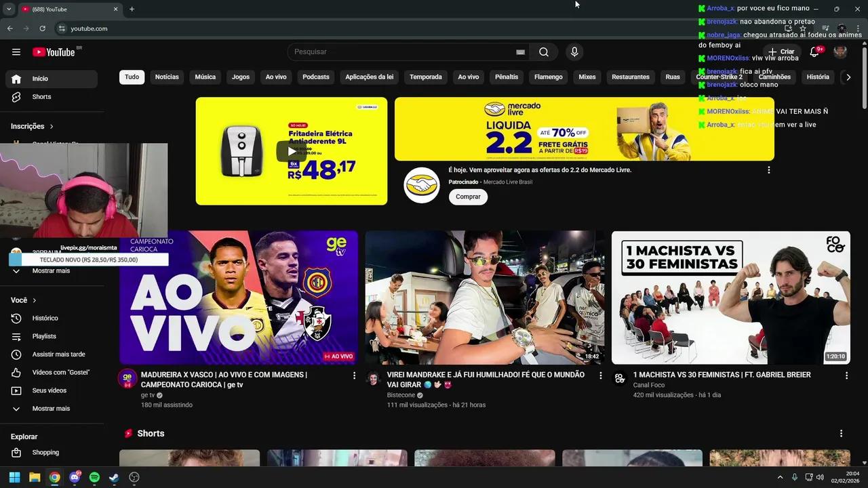Image resolution: width=868 pixels, height=488 pixels.
Task: Open the on-screen keyboard icon in search
Action: tap(520, 52)
